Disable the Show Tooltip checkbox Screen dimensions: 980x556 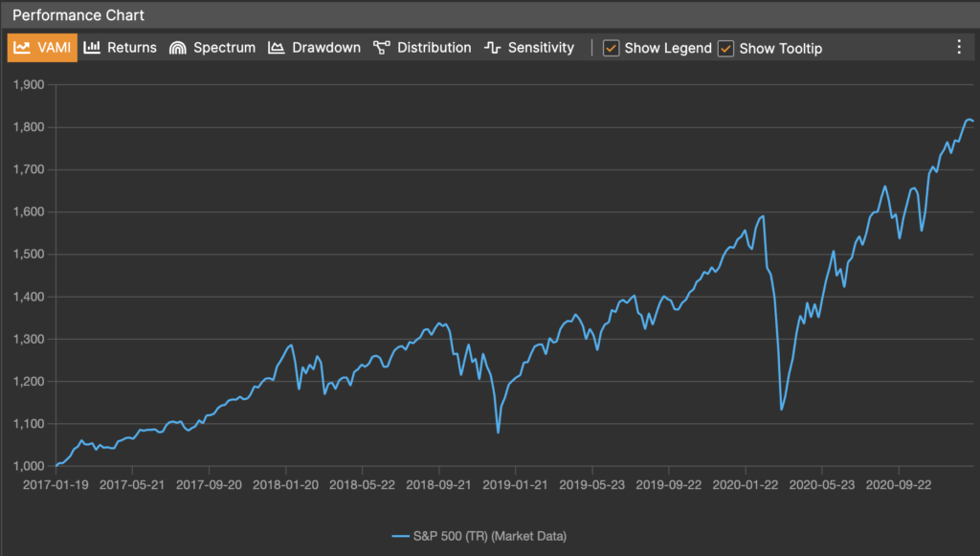(726, 48)
